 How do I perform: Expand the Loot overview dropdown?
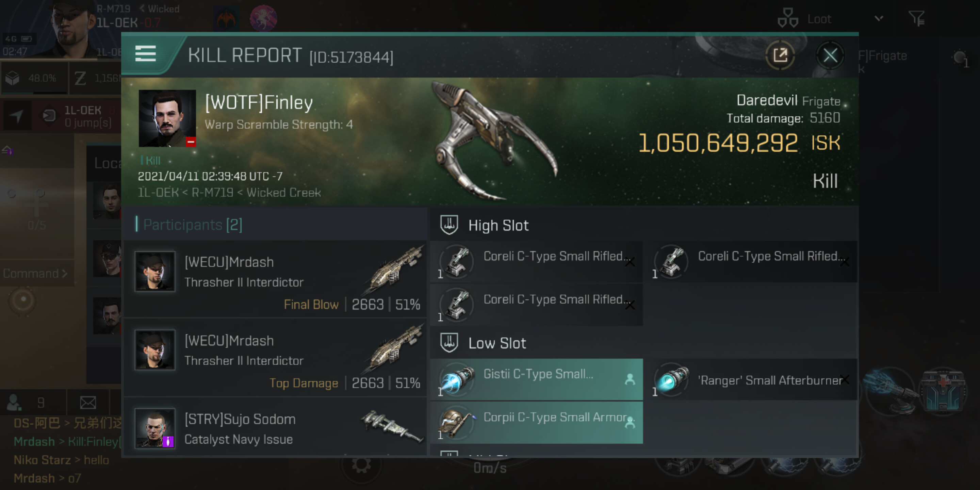(878, 18)
